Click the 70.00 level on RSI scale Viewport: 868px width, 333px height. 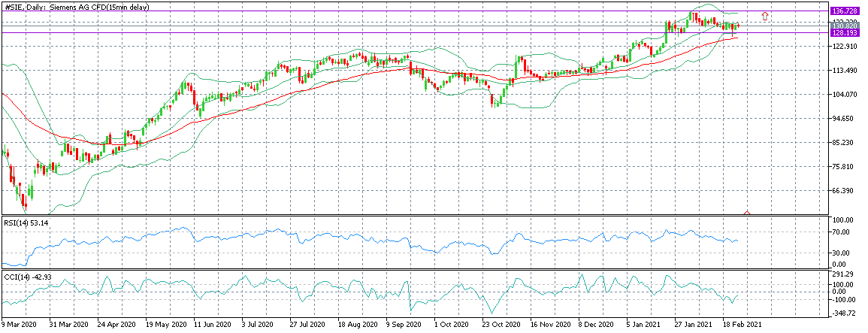coord(842,232)
